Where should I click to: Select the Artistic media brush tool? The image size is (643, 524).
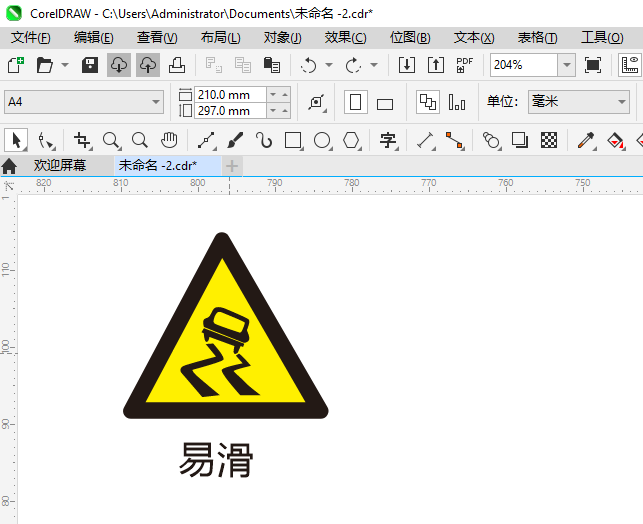pyautogui.click(x=235, y=141)
